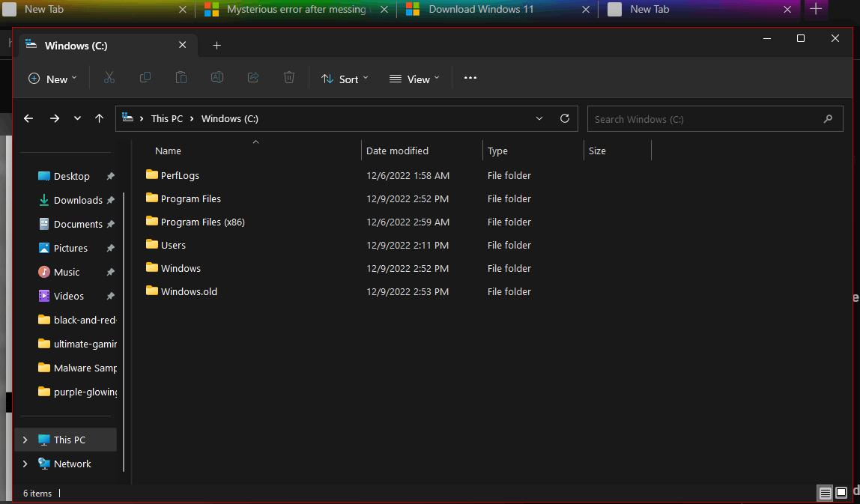This screenshot has width=860, height=504.
Task: Open Pictures in the navigation pane
Action: pyautogui.click(x=70, y=248)
